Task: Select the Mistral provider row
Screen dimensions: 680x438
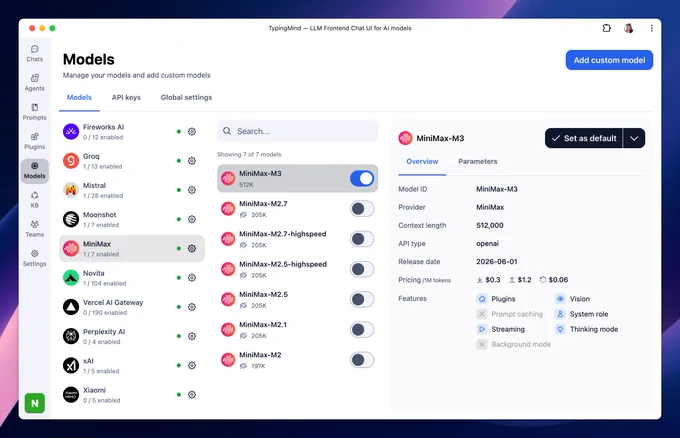Action: coord(132,190)
